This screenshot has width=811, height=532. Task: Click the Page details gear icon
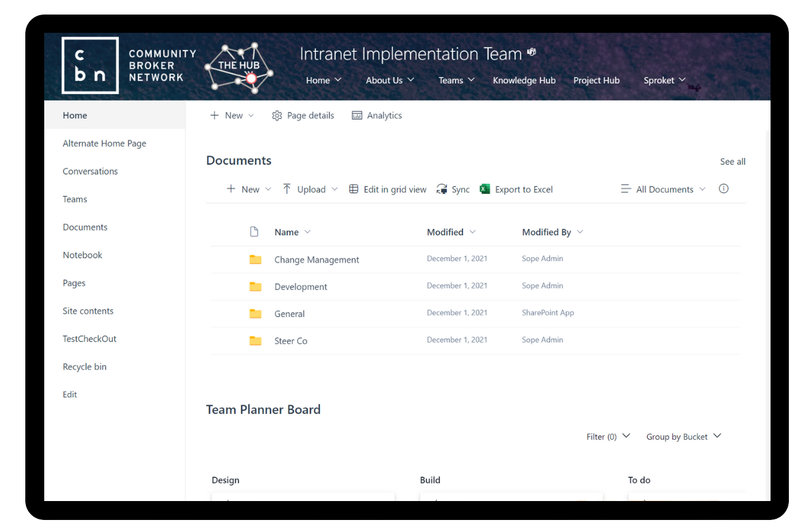tap(276, 116)
